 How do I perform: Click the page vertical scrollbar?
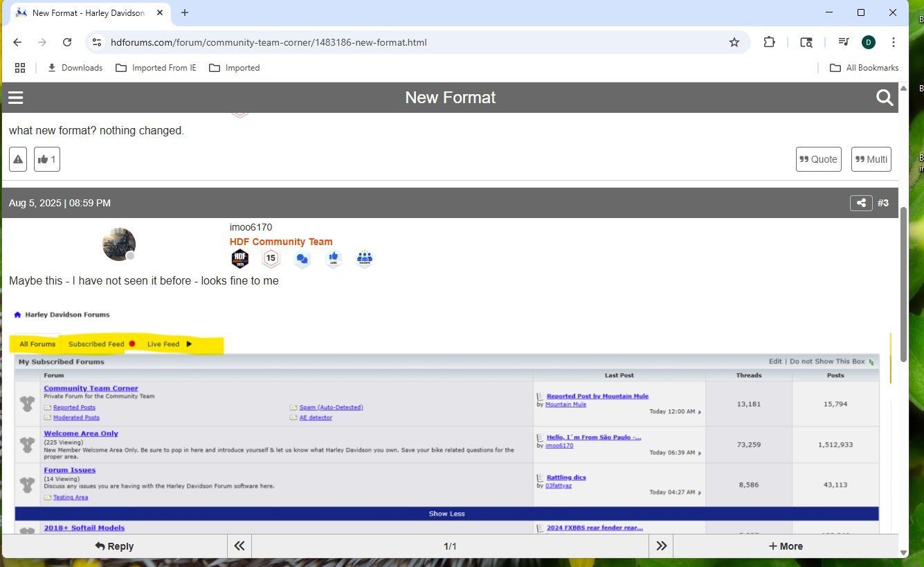tap(903, 284)
